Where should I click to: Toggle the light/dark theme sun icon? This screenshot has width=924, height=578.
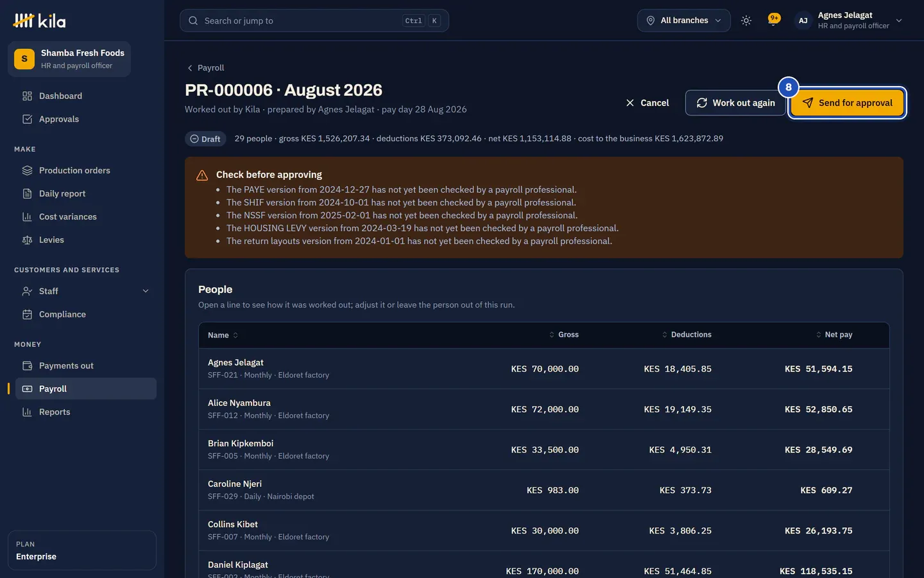pyautogui.click(x=746, y=21)
